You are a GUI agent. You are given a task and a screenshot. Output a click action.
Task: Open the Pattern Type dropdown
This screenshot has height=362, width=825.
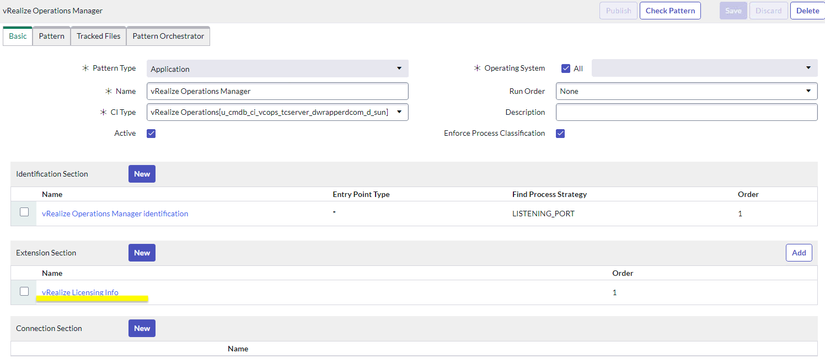pos(277,69)
